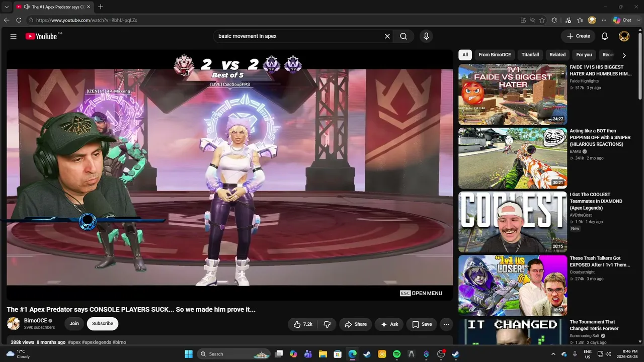The width and height of the screenshot is (644, 362).
Task: Open the Tetris tournament video thumbnail
Action: pos(513,332)
